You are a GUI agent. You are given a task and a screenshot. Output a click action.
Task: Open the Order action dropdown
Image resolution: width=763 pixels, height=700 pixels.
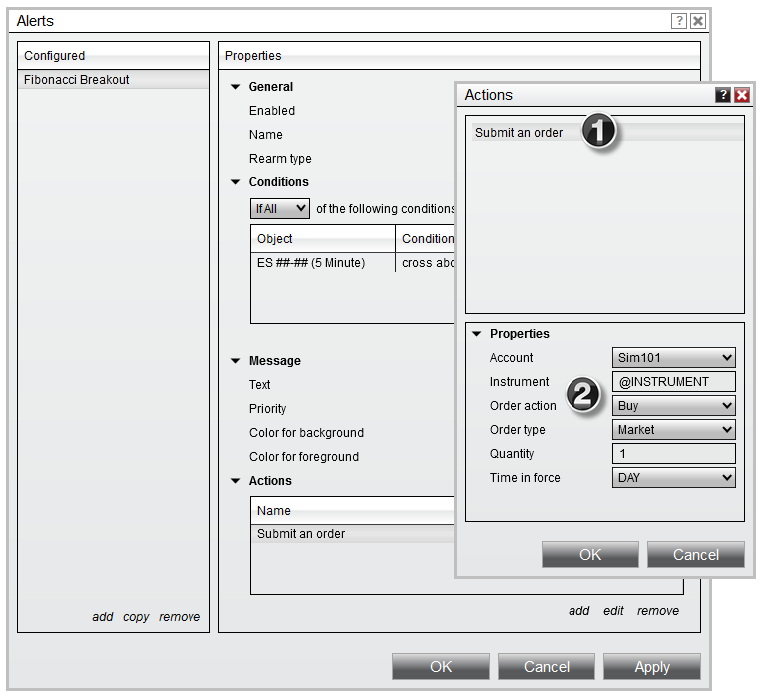(673, 406)
